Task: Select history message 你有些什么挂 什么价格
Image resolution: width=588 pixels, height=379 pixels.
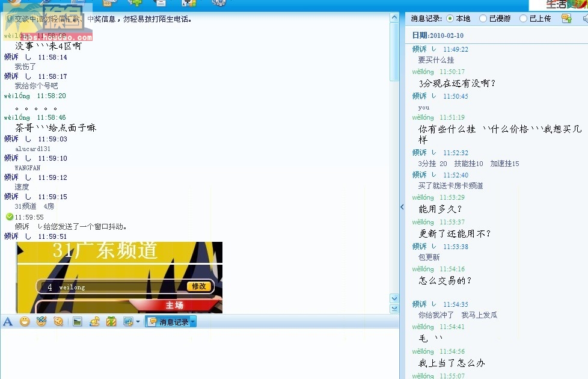Action: tap(500, 134)
